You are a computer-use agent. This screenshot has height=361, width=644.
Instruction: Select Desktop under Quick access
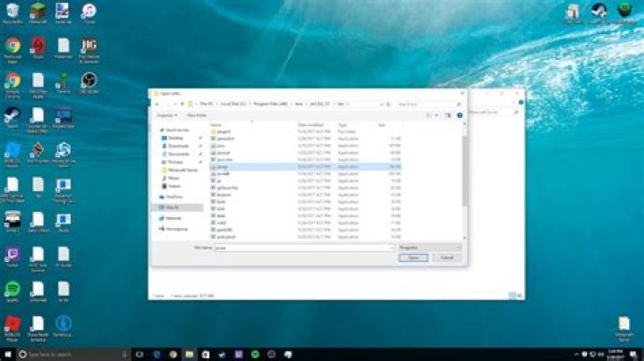pos(176,139)
